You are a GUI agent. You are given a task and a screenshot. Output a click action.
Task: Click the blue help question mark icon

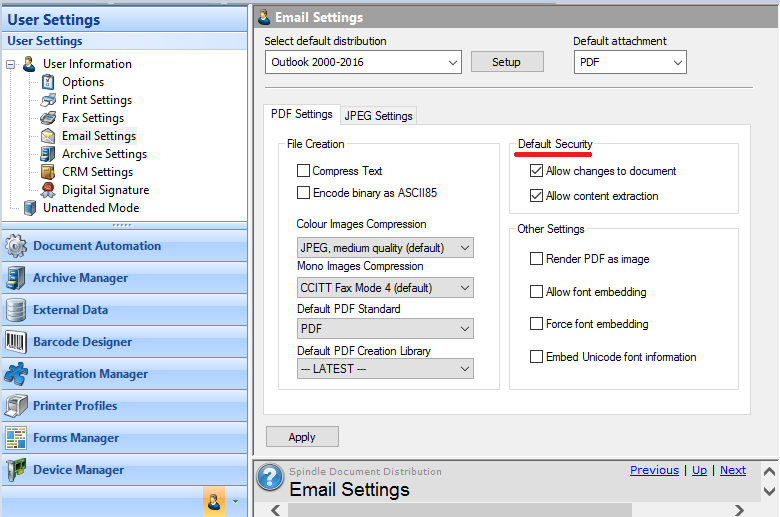[x=270, y=477]
